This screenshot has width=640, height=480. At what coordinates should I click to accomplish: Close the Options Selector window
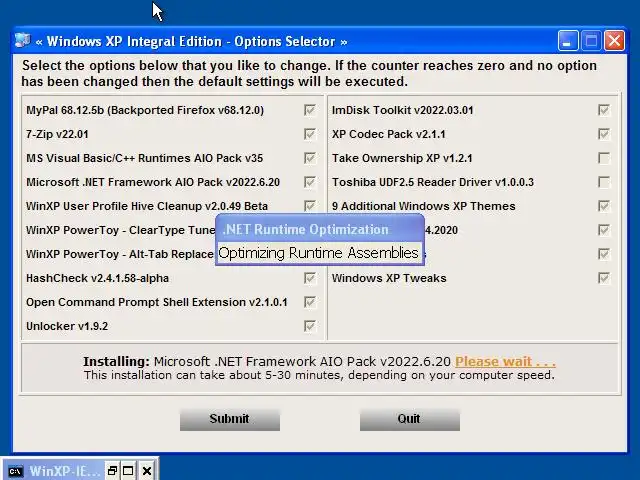point(614,41)
